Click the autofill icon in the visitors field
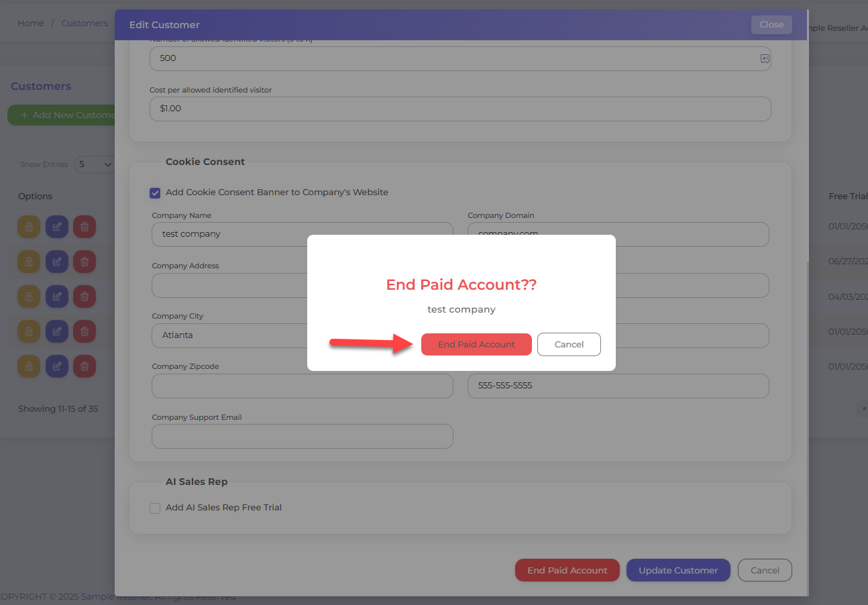This screenshot has width=868, height=605. (x=764, y=58)
